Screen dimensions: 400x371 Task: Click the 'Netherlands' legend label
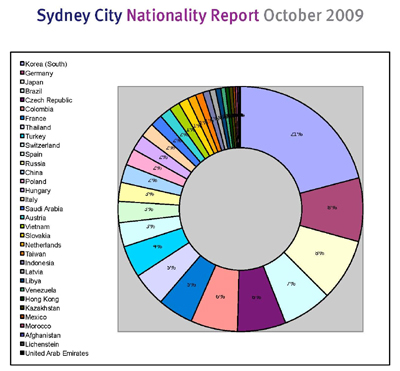coord(43,245)
